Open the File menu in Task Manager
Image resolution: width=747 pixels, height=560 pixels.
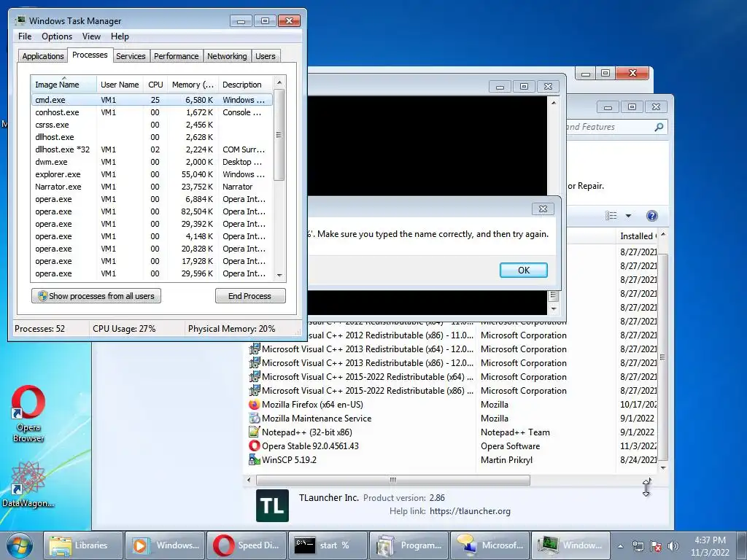[x=25, y=36]
